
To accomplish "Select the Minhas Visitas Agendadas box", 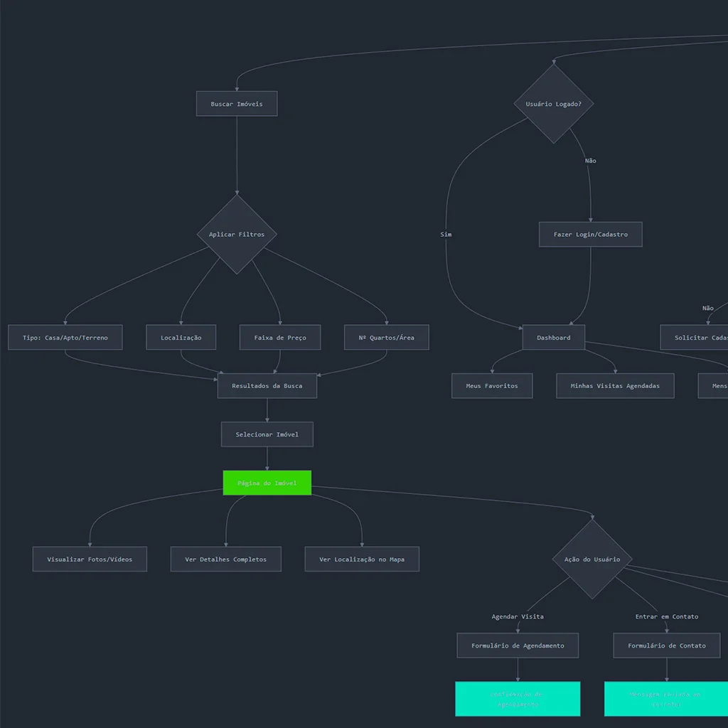I will [x=615, y=386].
